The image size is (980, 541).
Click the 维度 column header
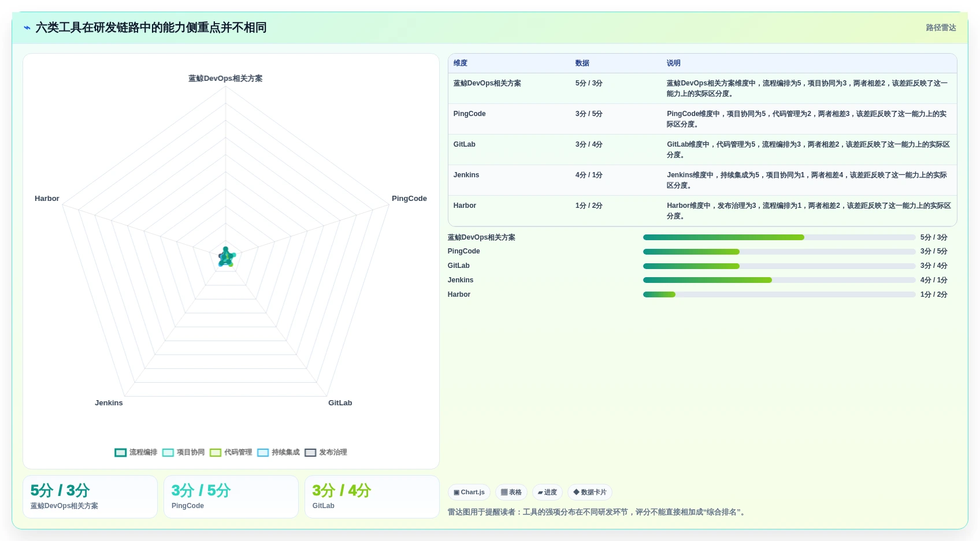click(x=461, y=63)
